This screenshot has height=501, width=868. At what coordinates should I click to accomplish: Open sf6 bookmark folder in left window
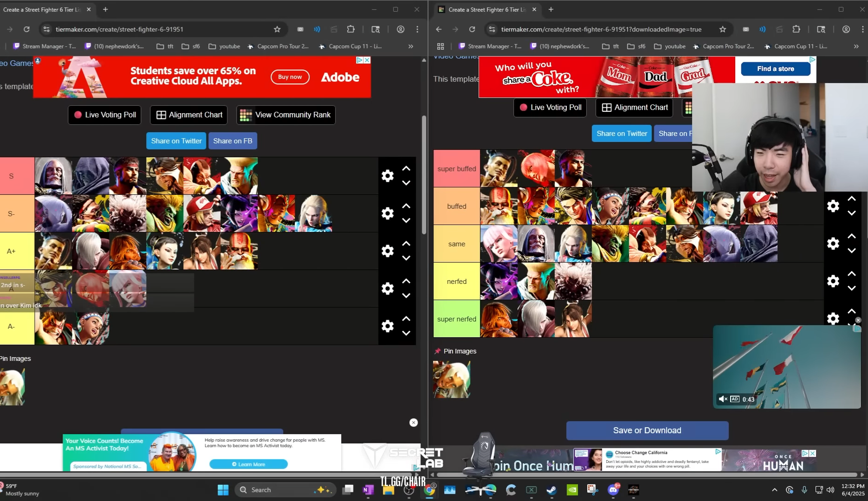tap(191, 46)
